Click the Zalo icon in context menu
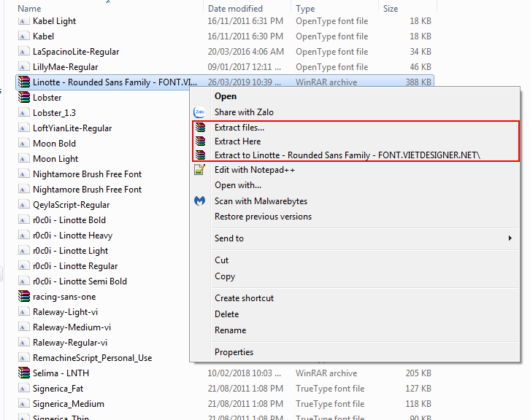 click(199, 112)
